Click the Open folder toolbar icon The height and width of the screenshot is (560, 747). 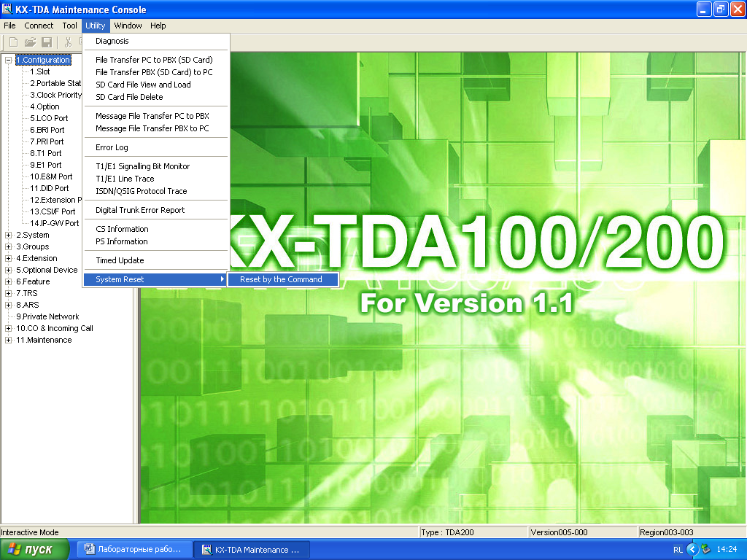coord(30,42)
